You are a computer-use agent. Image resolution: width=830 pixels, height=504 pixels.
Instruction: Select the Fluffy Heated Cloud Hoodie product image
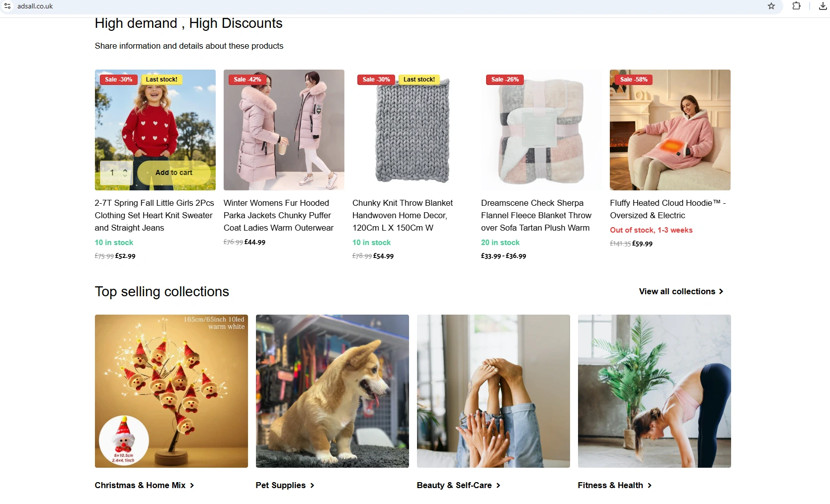pyautogui.click(x=670, y=130)
